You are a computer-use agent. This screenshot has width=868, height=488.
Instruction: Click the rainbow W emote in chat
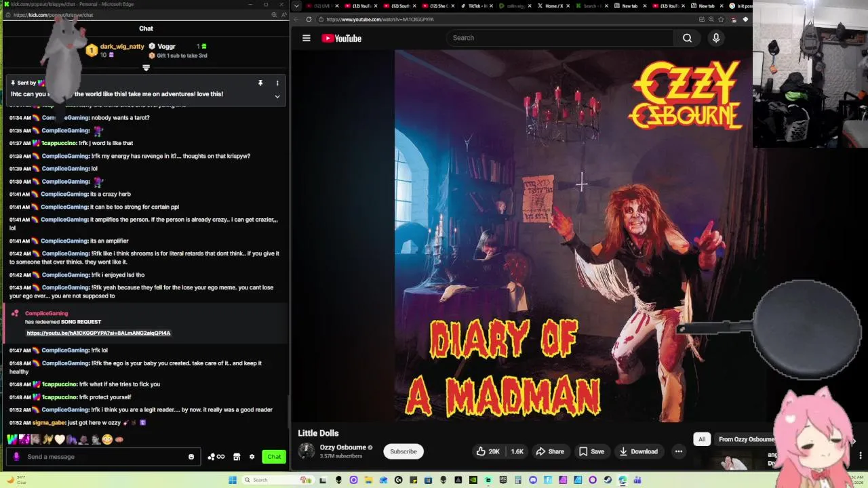(x=12, y=439)
